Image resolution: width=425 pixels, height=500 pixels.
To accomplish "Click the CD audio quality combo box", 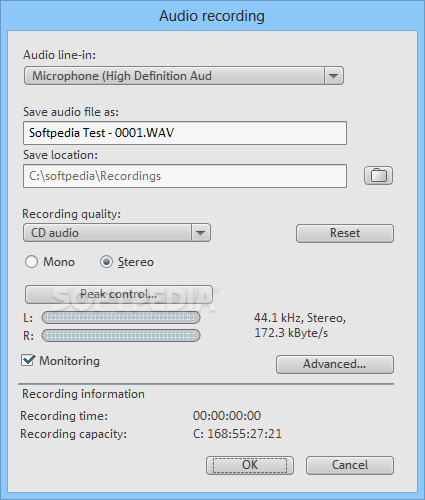I will click(x=117, y=233).
